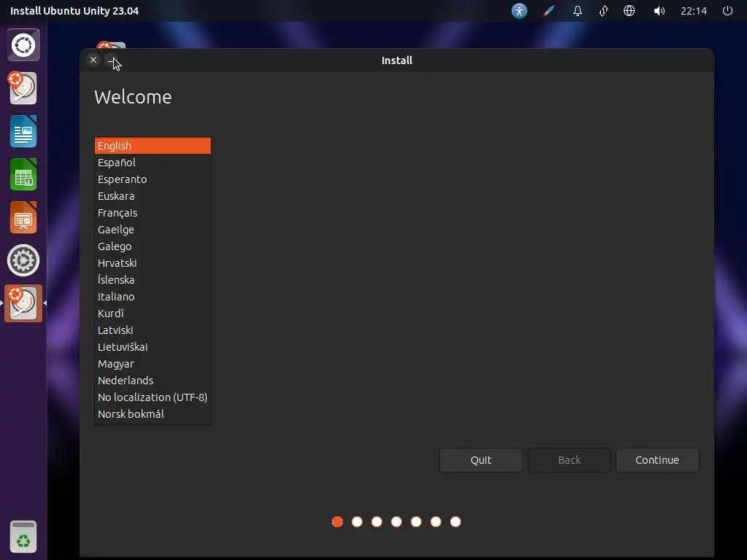Click the active installer icon in dock
This screenshot has height=560, width=747.
[23, 303]
